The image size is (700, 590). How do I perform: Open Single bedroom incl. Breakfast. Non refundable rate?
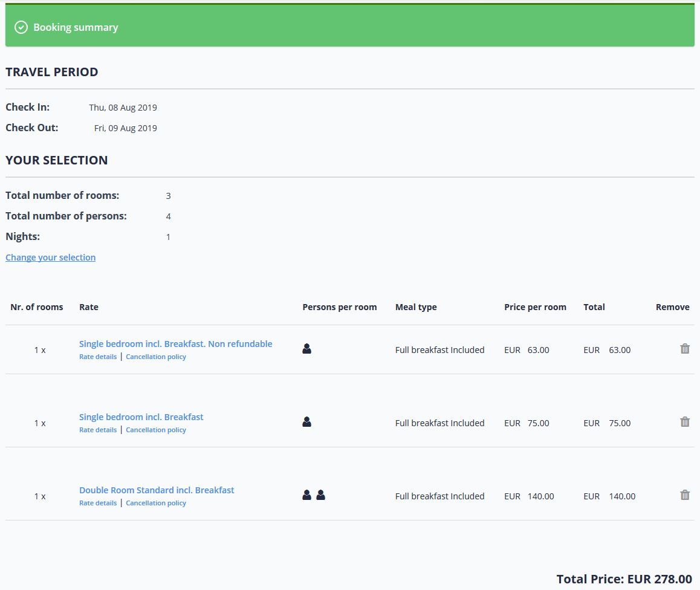coord(175,344)
